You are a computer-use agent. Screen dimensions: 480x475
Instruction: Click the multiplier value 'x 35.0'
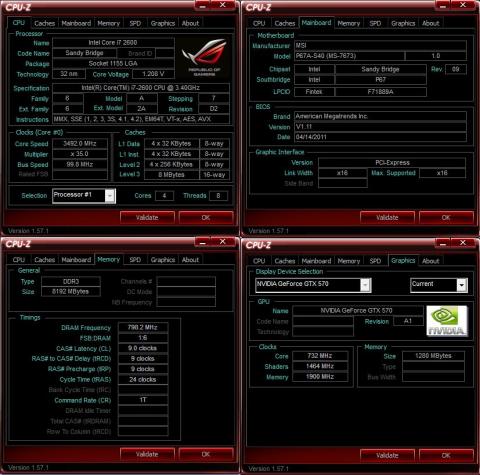click(x=80, y=154)
